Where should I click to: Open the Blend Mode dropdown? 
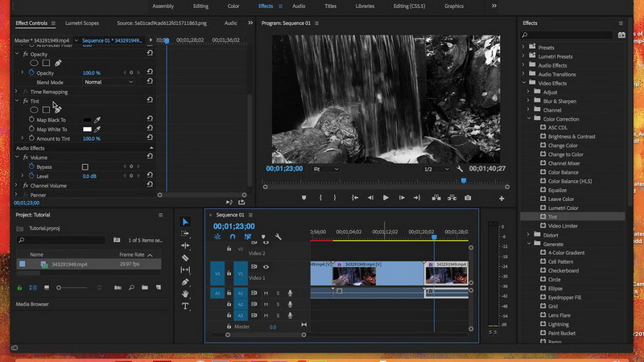pyautogui.click(x=109, y=82)
